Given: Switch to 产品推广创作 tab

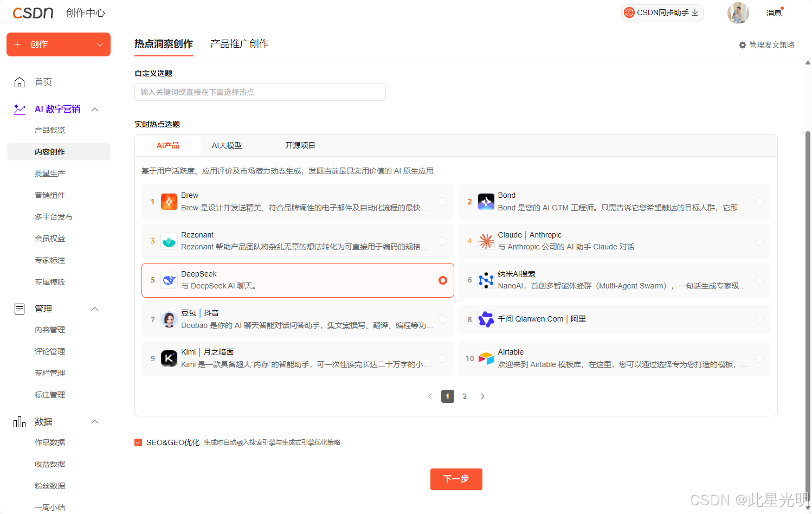Looking at the screenshot, I should click(x=240, y=44).
